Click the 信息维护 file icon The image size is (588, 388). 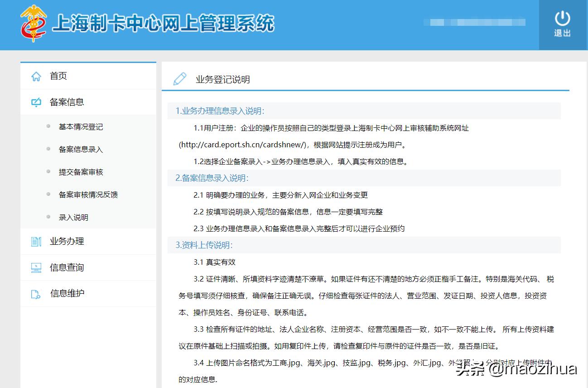click(x=36, y=294)
